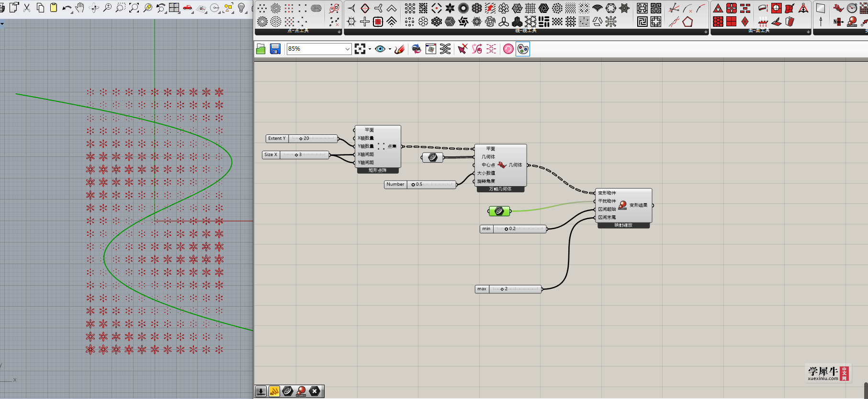This screenshot has width=868, height=399.
Task: Select the 万能几何体 component
Action: click(500, 168)
